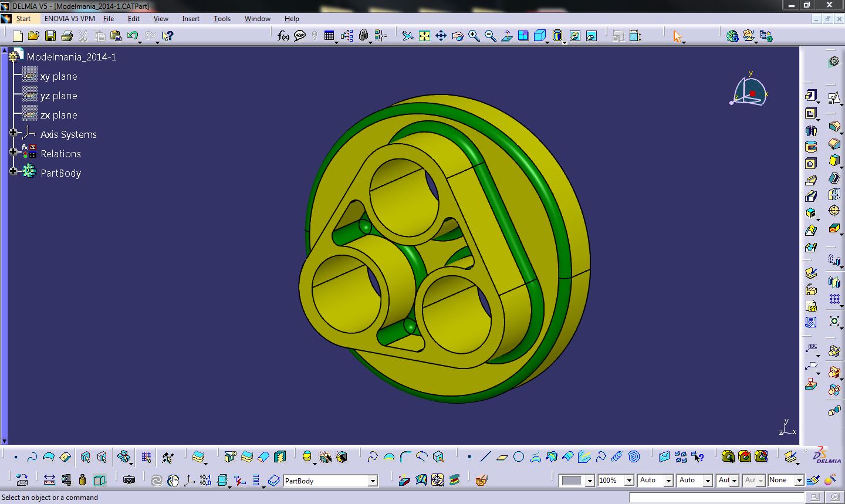Click the command input field in the status bar
Viewport: 845px width, 504px height.
pyautogui.click(x=717, y=498)
